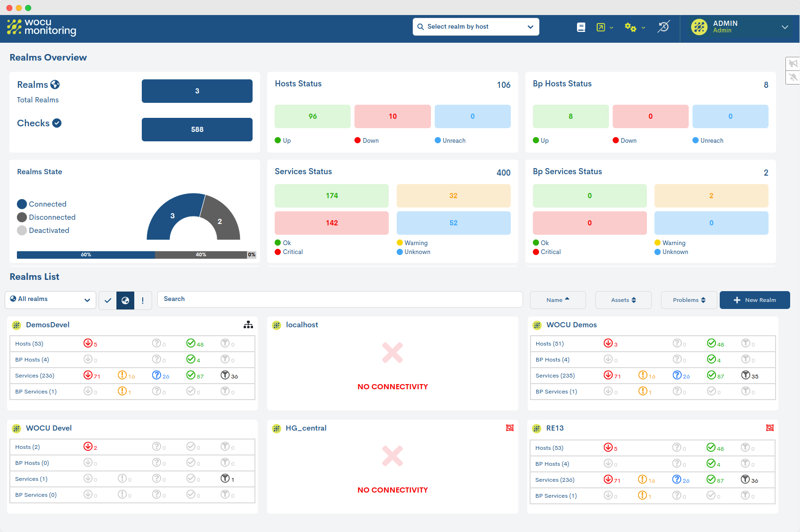Viewport: 800px width, 532px height.
Task: Open the DemosDevel realm title
Action: (x=48, y=325)
